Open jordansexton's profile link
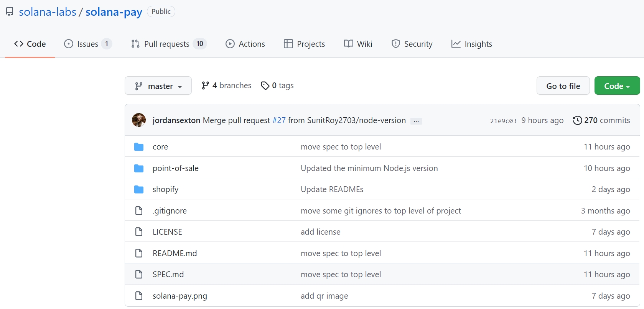 176,120
